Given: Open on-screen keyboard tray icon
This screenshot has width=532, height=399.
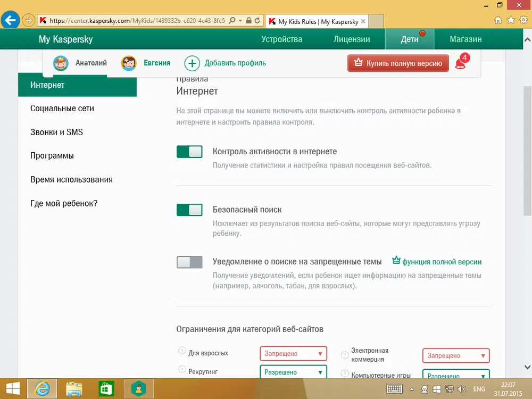Looking at the screenshot, I should 394,389.
